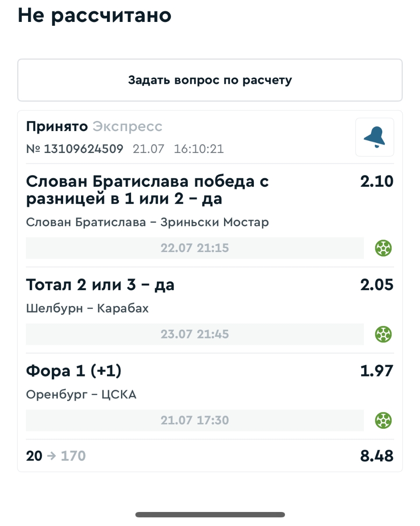The height and width of the screenshot is (526, 420).
Task: Click the 2.05 odds value
Action: 377,285
